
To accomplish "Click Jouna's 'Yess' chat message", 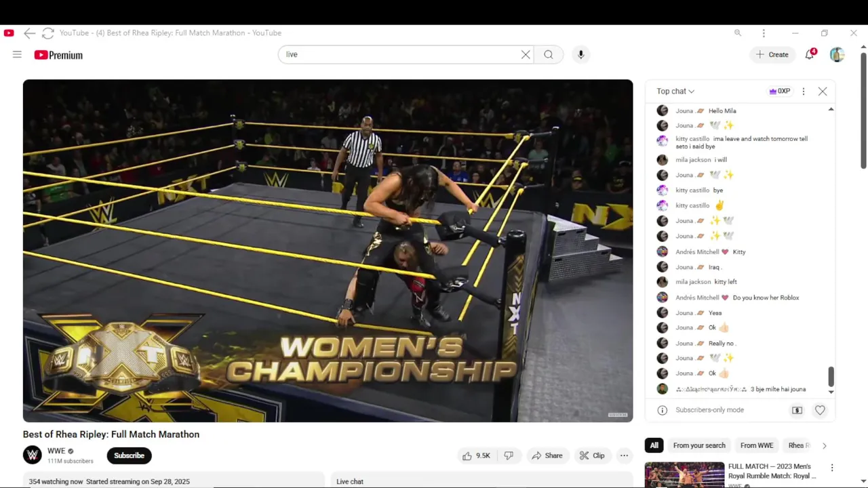I will 715,313.
